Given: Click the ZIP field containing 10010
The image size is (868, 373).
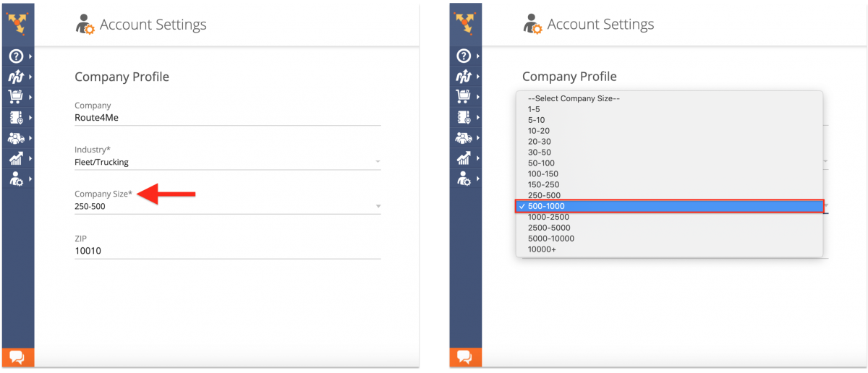Looking at the screenshot, I should click(x=228, y=251).
